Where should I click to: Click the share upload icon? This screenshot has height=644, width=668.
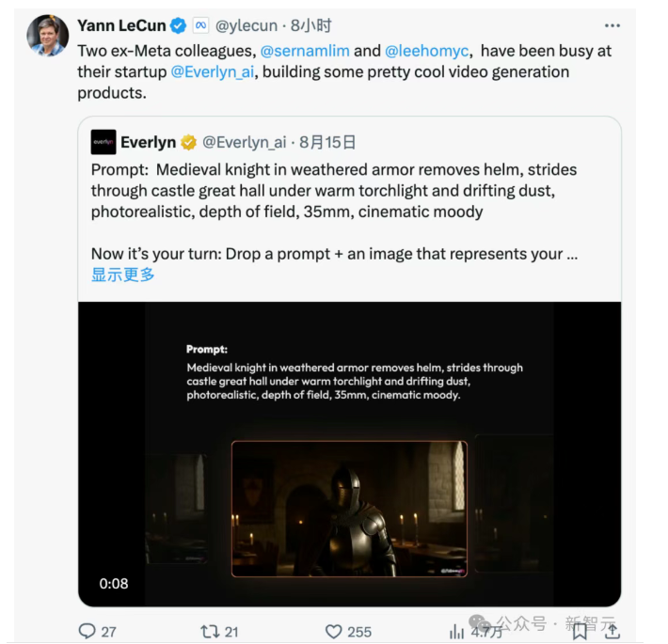tap(612, 631)
